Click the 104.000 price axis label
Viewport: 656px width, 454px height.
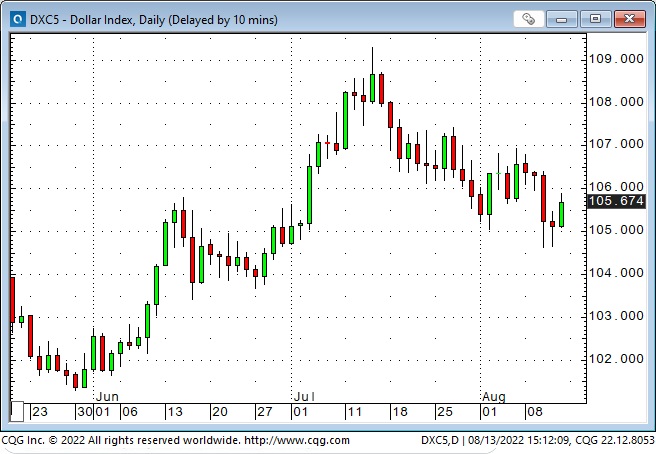[x=616, y=273]
